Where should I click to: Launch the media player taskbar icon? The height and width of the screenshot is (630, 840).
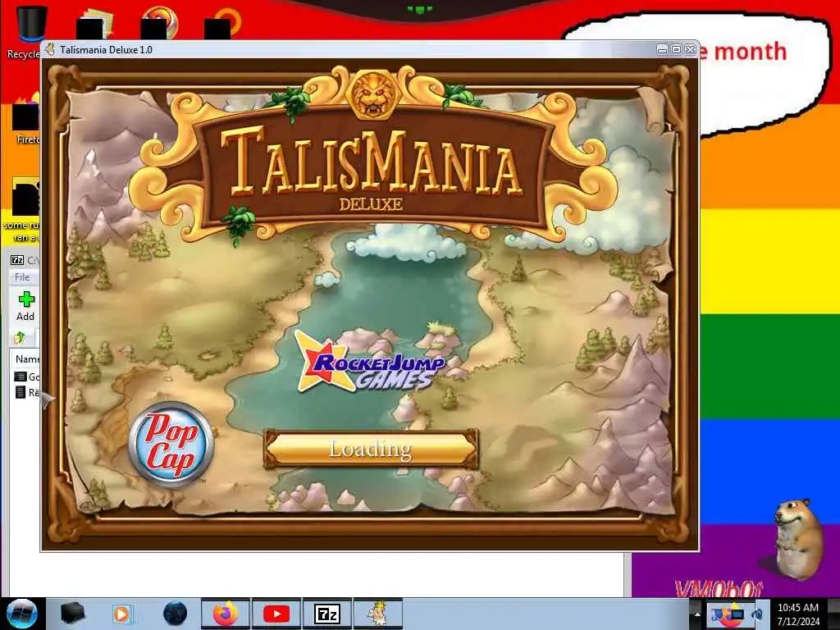122,614
